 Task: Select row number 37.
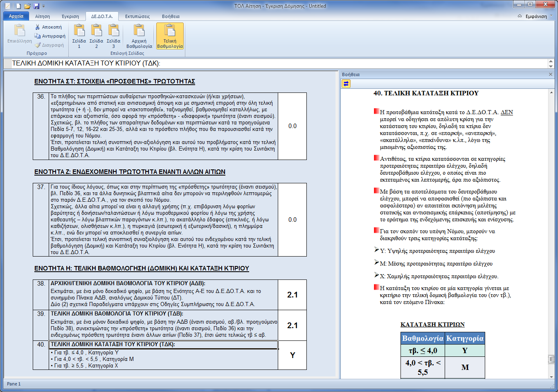click(x=41, y=187)
